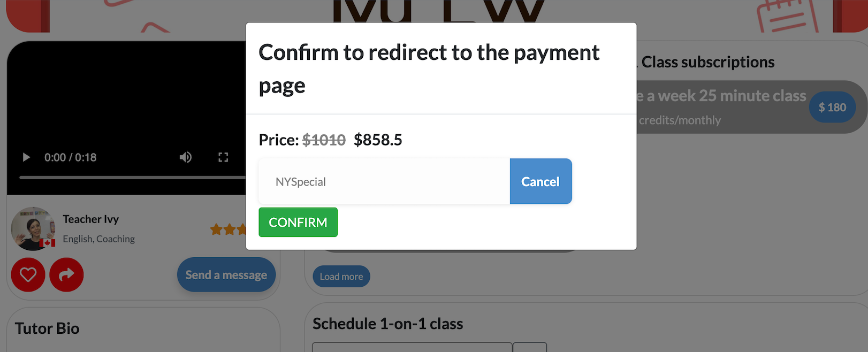
Task: Click the Canadian flag icon
Action: click(48, 243)
